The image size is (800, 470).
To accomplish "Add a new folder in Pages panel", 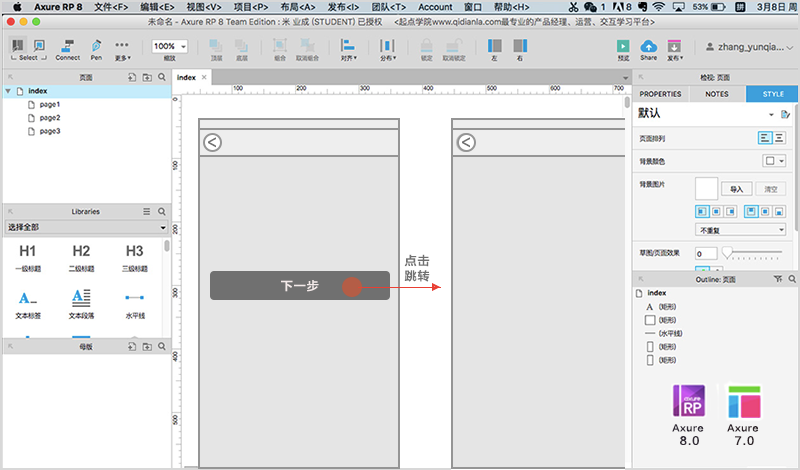I will click(x=147, y=77).
